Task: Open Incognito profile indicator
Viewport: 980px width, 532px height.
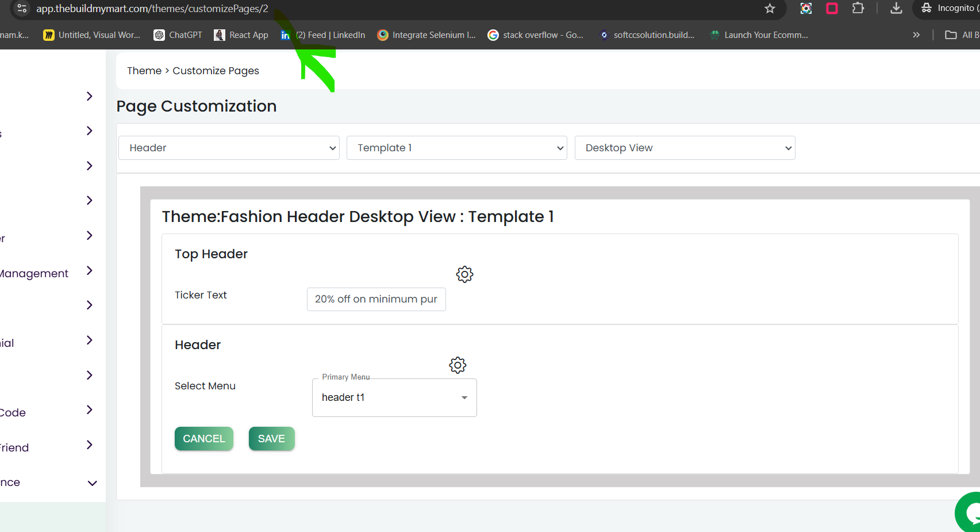Action: 950,8
